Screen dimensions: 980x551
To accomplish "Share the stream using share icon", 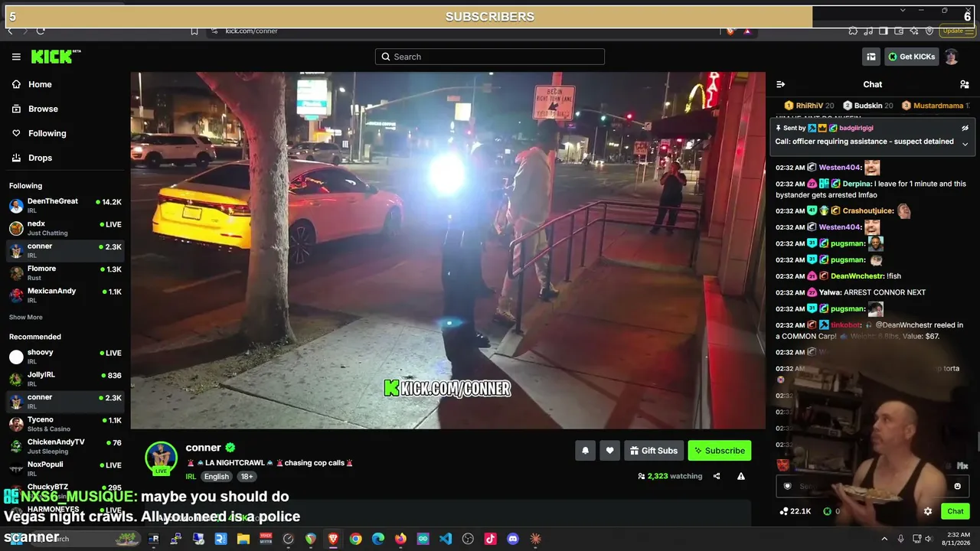I will (x=717, y=476).
